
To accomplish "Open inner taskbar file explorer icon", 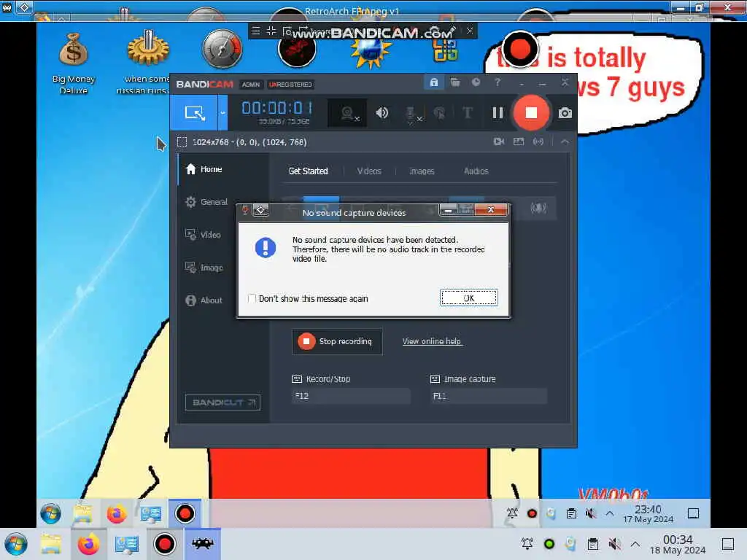I will (x=82, y=513).
